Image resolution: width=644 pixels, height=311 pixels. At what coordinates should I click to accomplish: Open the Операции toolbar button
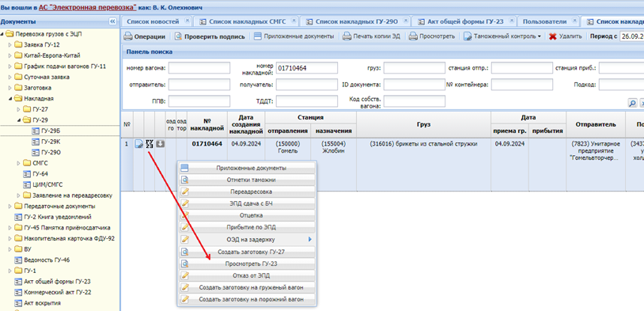(145, 36)
